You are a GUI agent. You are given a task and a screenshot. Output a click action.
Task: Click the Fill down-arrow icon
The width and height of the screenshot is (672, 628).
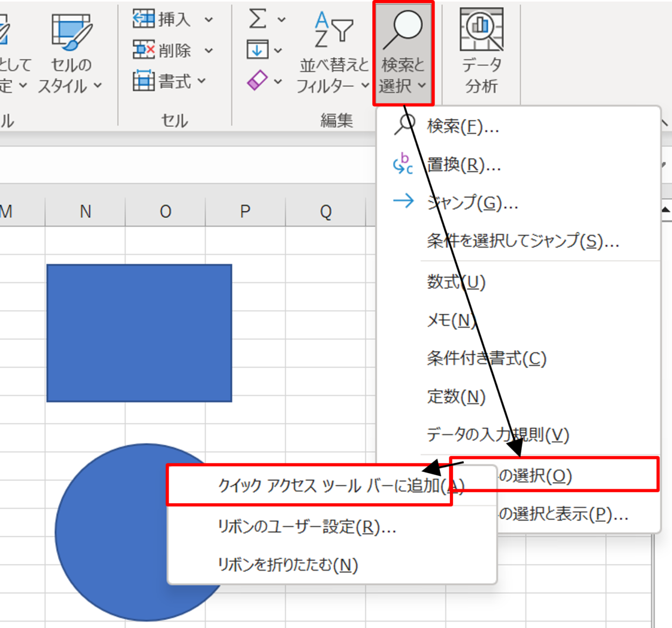click(x=257, y=50)
